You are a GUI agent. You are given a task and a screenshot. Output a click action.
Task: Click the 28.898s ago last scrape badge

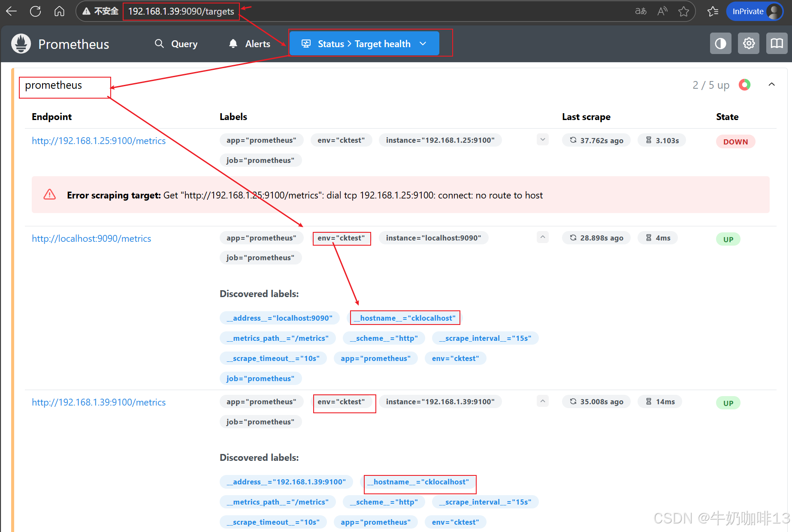pos(596,238)
